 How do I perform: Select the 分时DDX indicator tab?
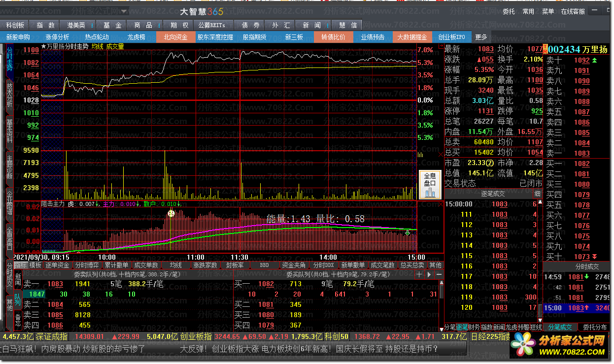(324, 265)
